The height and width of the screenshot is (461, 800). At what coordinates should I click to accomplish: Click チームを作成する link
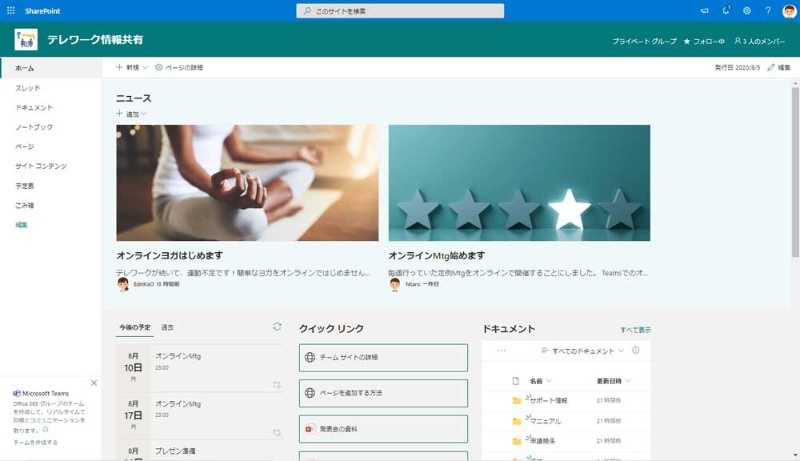pos(35,443)
